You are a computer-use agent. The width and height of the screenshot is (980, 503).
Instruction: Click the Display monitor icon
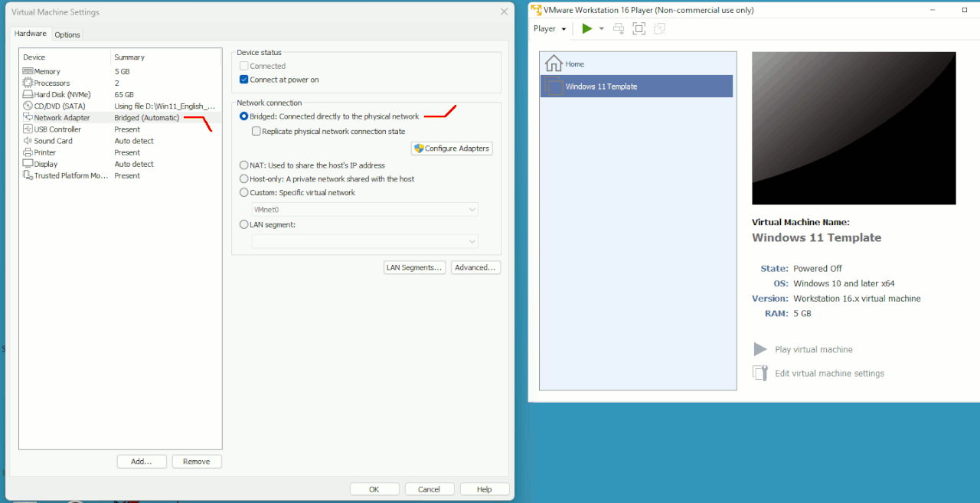(x=28, y=164)
